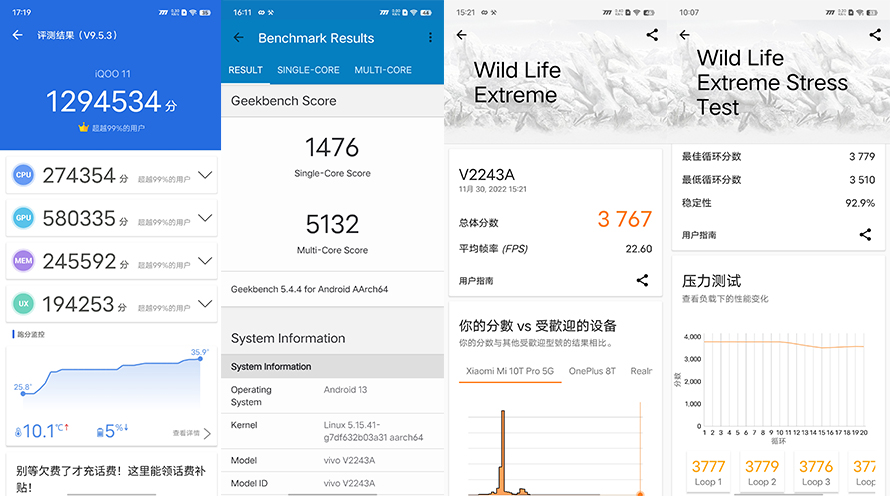Select the Xiaomi Mi 10T Pro 5G comparison tab
Image resolution: width=890 pixels, height=496 pixels.
(x=510, y=371)
